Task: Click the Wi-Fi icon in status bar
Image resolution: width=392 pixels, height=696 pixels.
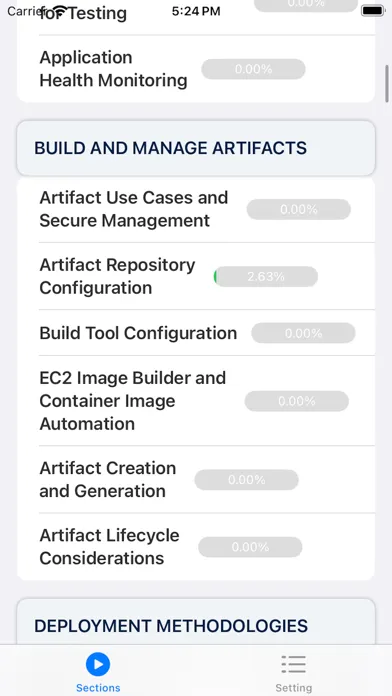Action: coord(59,11)
